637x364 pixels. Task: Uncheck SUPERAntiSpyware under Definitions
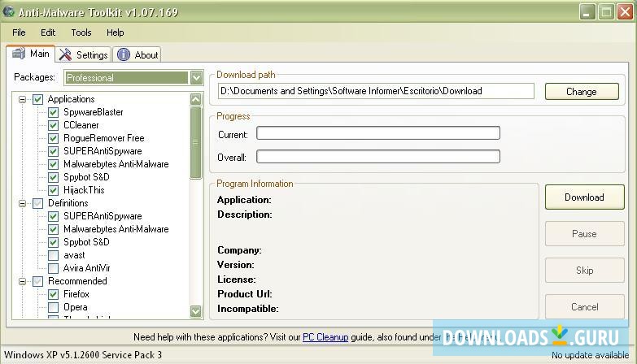coord(53,216)
